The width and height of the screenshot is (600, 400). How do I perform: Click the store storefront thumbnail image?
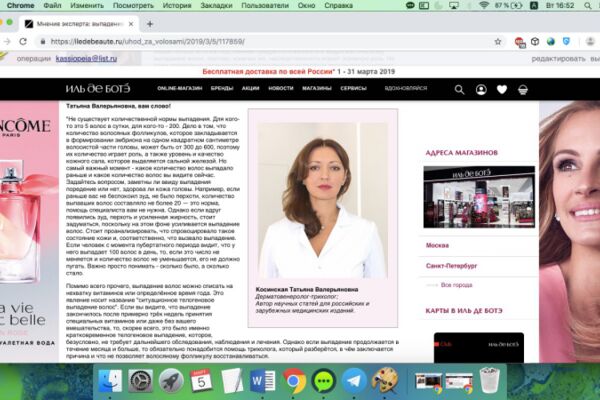pyautogui.click(x=479, y=197)
